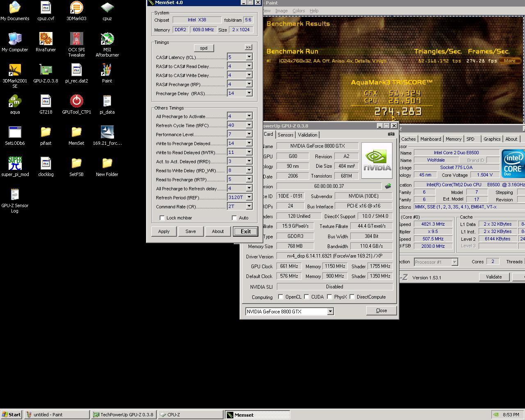Toggle Lock mchbar checkbox in MemSet
The width and height of the screenshot is (525, 420).
pyautogui.click(x=162, y=218)
